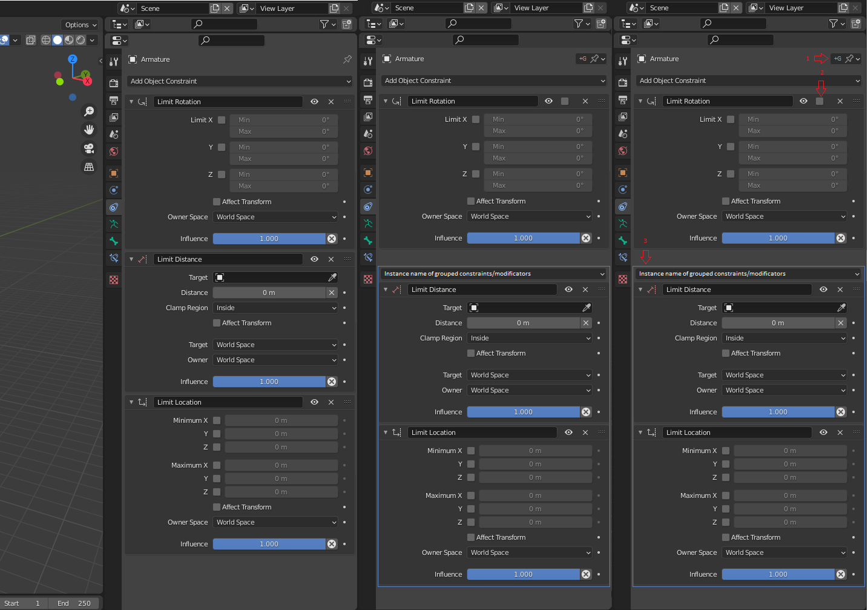Switch perspective/orthographic with the grid icon
This screenshot has height=610, width=868.
89,167
